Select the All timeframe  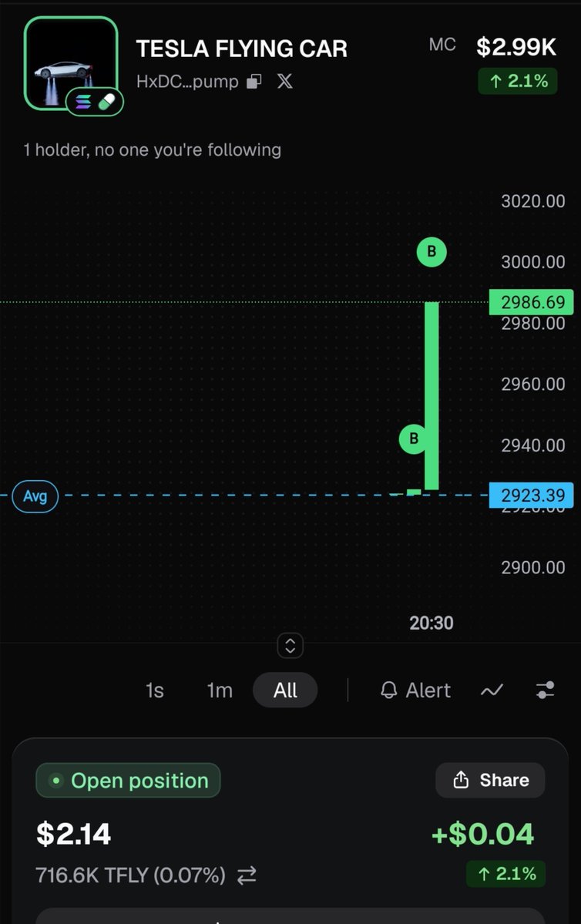285,690
